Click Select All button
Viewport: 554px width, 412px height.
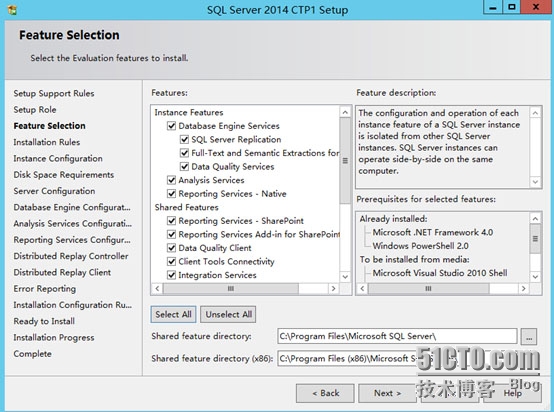tap(173, 314)
